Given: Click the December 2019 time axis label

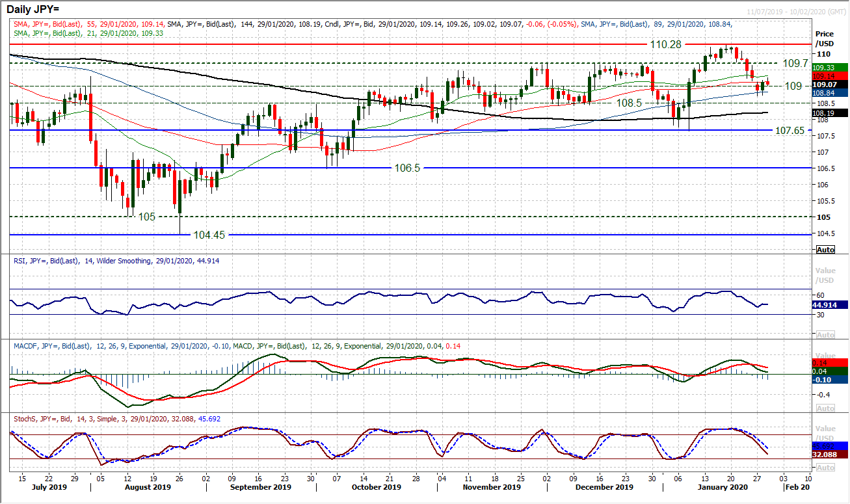Looking at the screenshot, I should point(604,488).
